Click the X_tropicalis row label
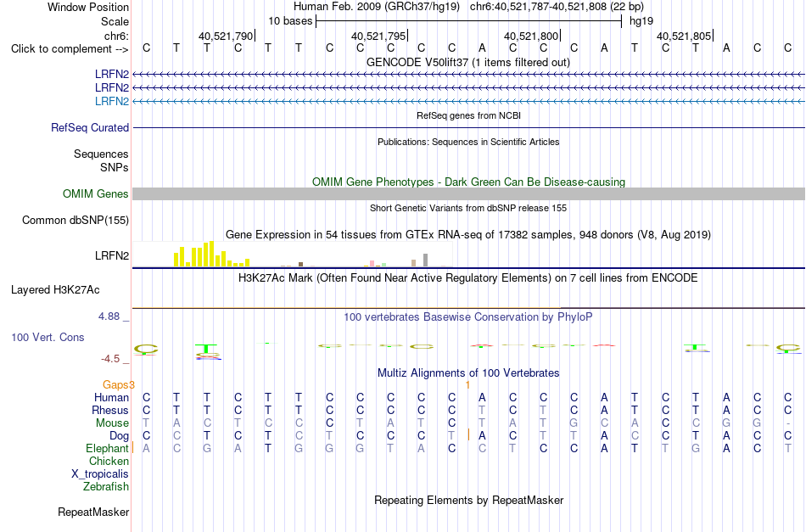Image resolution: width=806 pixels, height=532 pixels. click(x=100, y=474)
